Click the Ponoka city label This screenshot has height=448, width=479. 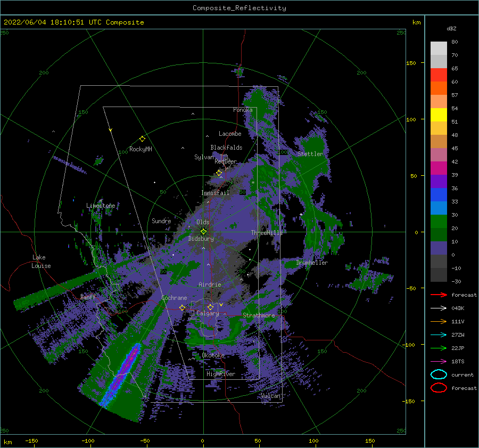(x=243, y=110)
